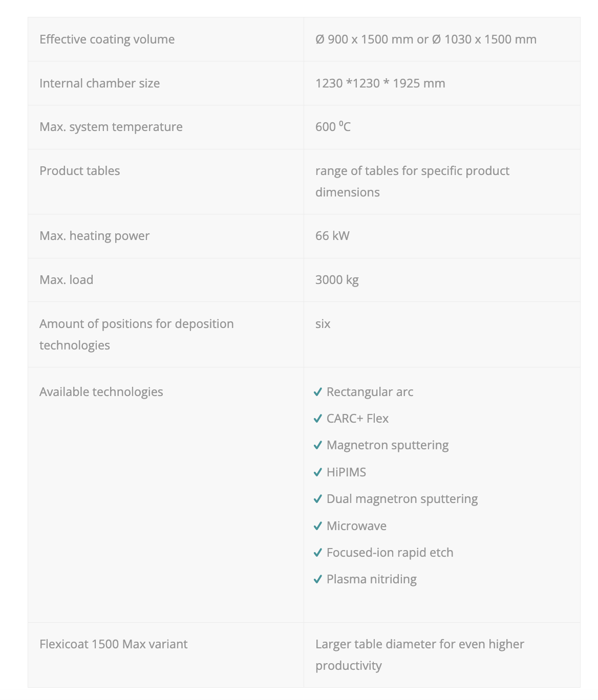598x700 pixels.
Task: Select the Internal chamber size label
Action: (x=100, y=83)
